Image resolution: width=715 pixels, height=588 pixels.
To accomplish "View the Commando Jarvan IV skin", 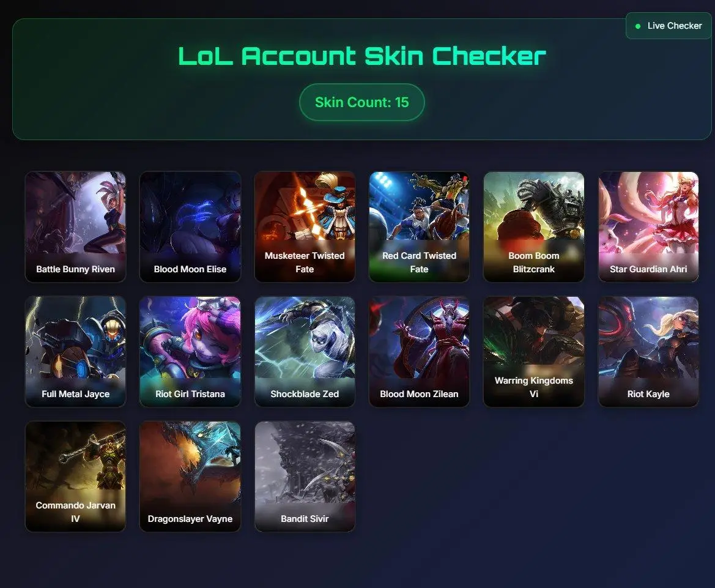I will coord(75,476).
